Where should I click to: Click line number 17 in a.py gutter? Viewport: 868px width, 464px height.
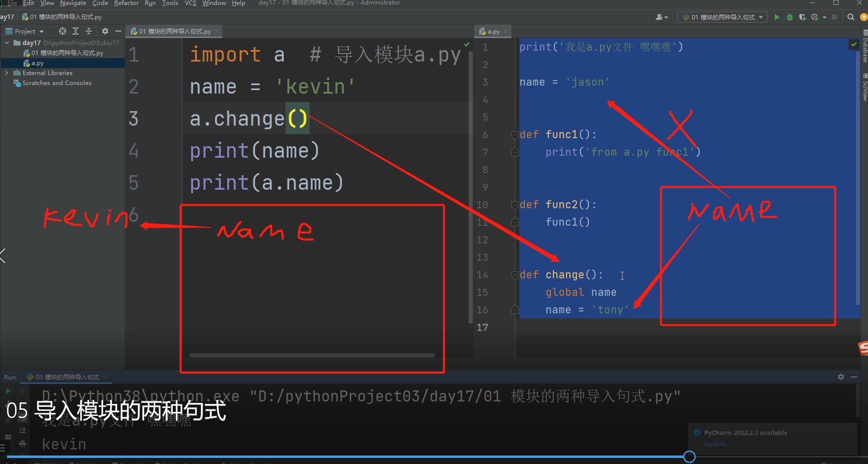(x=482, y=327)
